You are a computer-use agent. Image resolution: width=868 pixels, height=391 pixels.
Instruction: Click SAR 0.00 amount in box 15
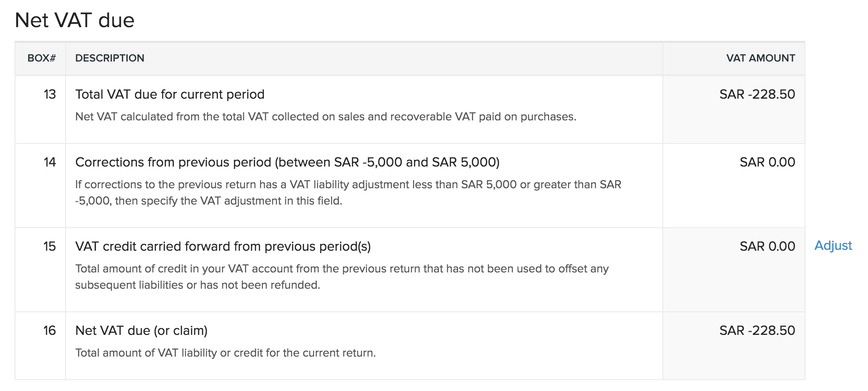(767, 247)
